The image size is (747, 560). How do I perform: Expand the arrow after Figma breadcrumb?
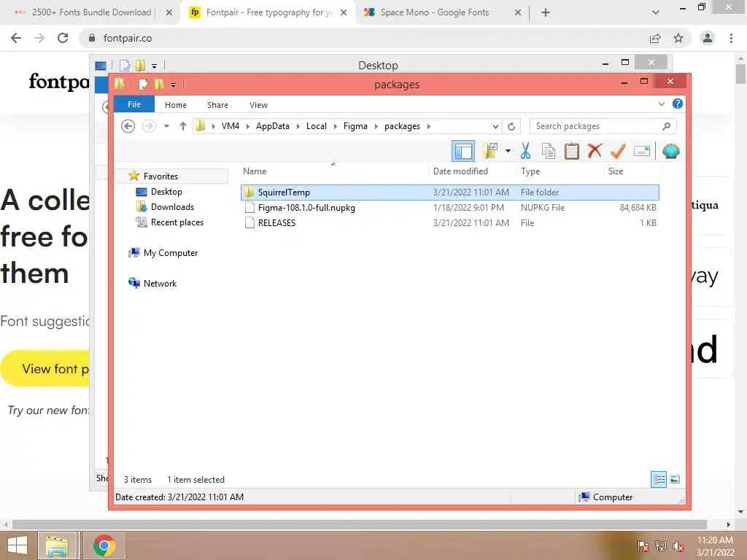point(376,126)
